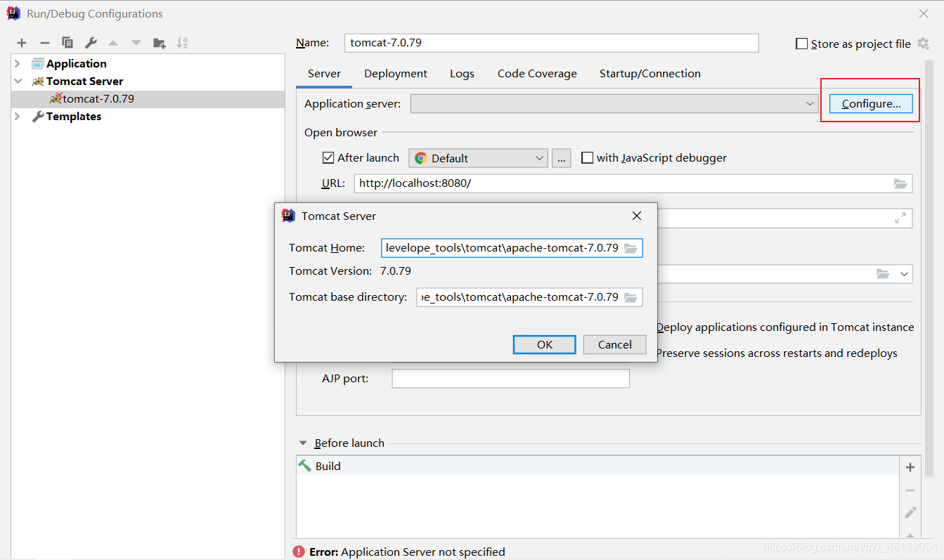
Task: Copy the selected configuration
Action: 67,43
